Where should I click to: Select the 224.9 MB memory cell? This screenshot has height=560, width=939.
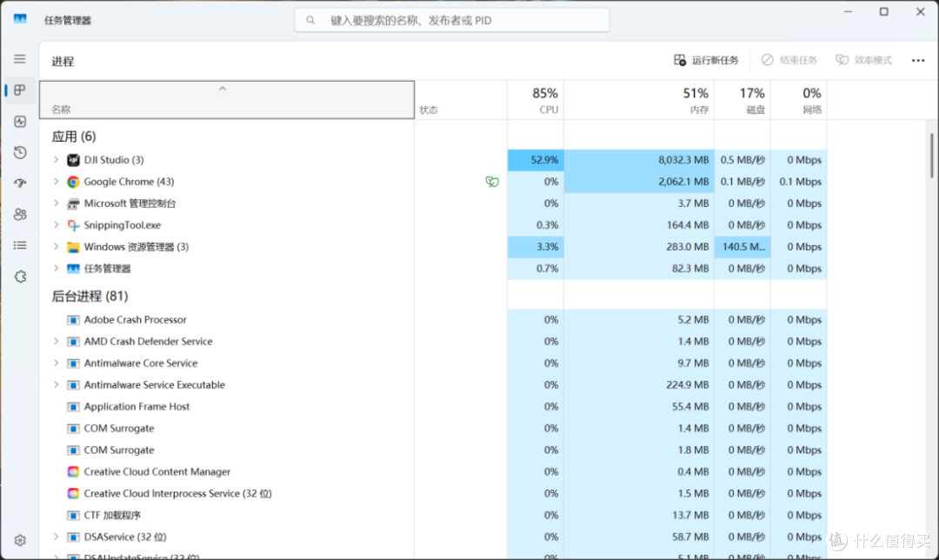click(x=639, y=385)
